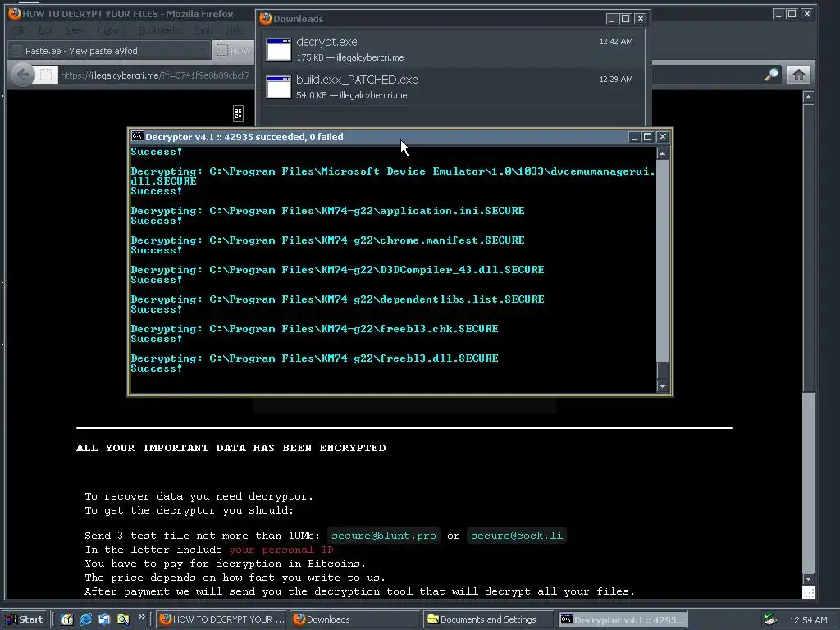Click the third quick launch icon with envelope
This screenshot has height=630, width=840.
pyautogui.click(x=104, y=619)
